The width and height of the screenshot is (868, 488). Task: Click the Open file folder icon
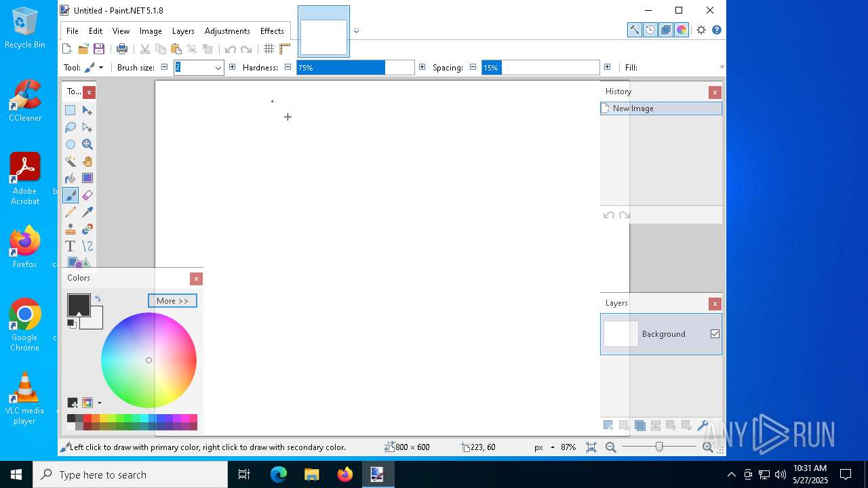pos(83,49)
